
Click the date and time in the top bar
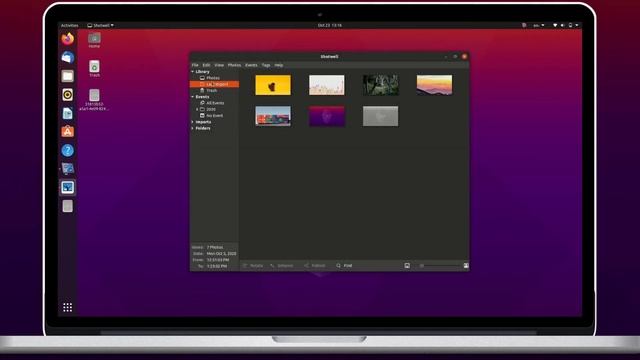click(330, 25)
